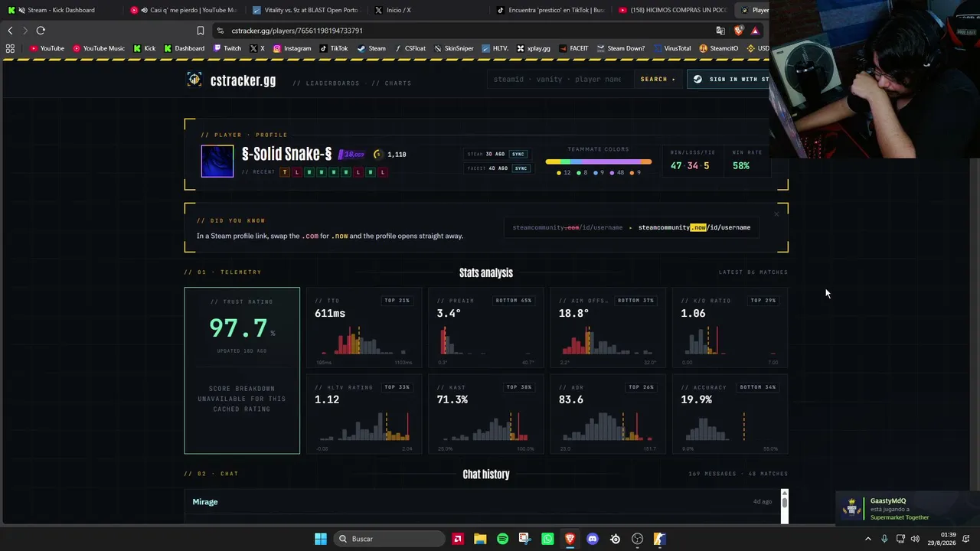
Task: Open the Steam bookmark
Action: click(371, 48)
